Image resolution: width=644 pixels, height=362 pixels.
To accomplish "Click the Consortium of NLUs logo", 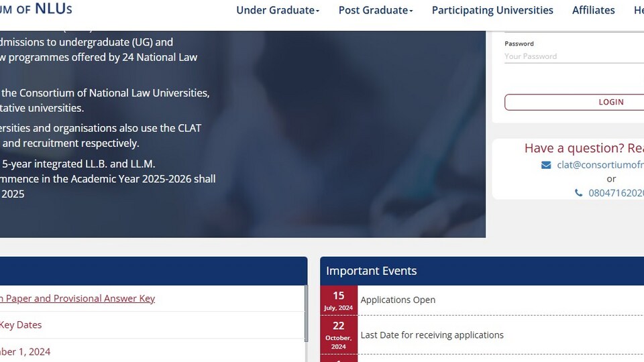I will (36, 9).
